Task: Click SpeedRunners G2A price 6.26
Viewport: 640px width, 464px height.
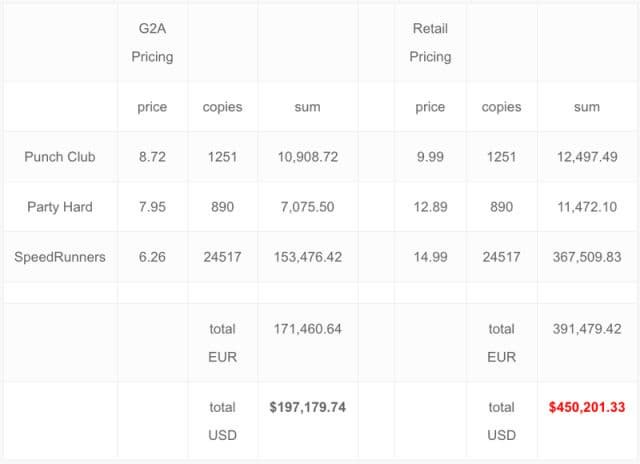Action: click(152, 257)
